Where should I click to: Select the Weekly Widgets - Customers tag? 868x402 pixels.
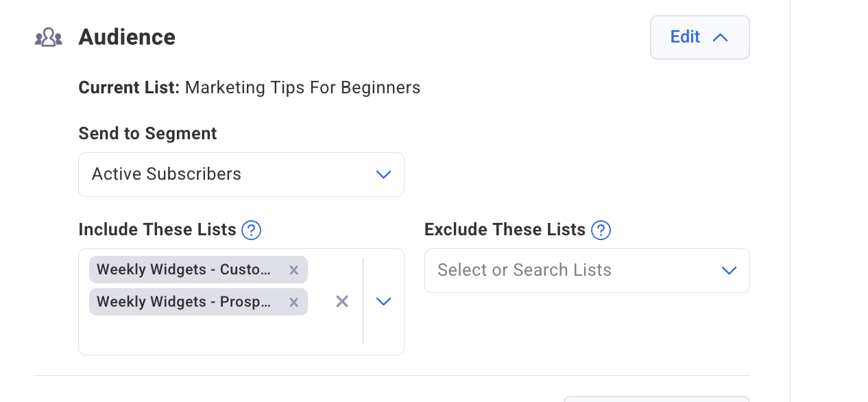(x=185, y=270)
